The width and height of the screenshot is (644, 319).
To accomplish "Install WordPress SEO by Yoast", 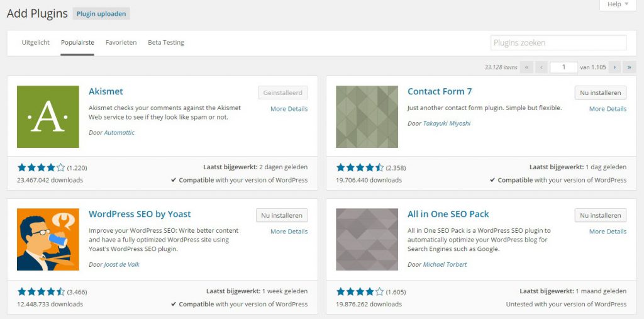I will pyautogui.click(x=282, y=215).
